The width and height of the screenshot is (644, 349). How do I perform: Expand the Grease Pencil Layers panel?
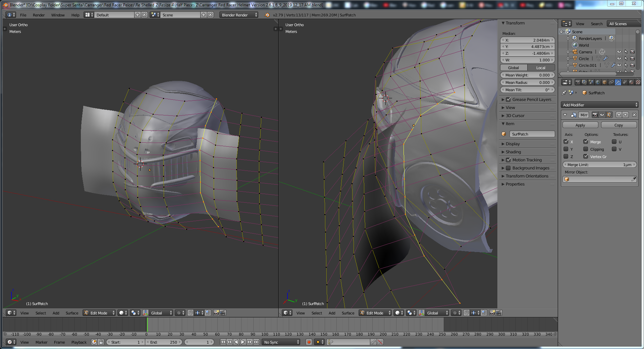coord(503,100)
